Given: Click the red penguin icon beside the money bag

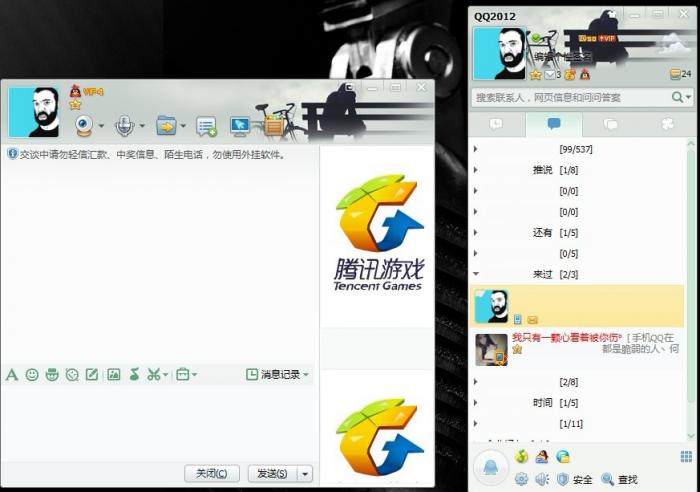Looking at the screenshot, I should 585,75.
